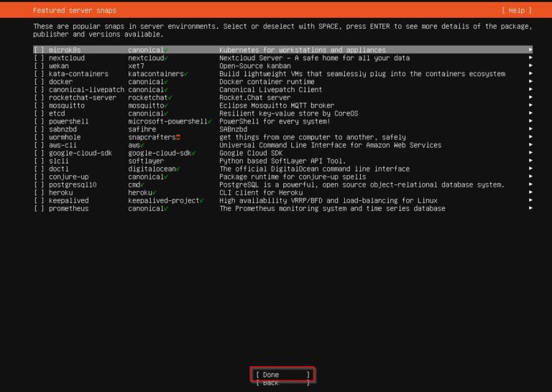This screenshot has height=392, width=552.
Task: Click verified checkmark next to rocketchat publisher
Action: (x=170, y=98)
